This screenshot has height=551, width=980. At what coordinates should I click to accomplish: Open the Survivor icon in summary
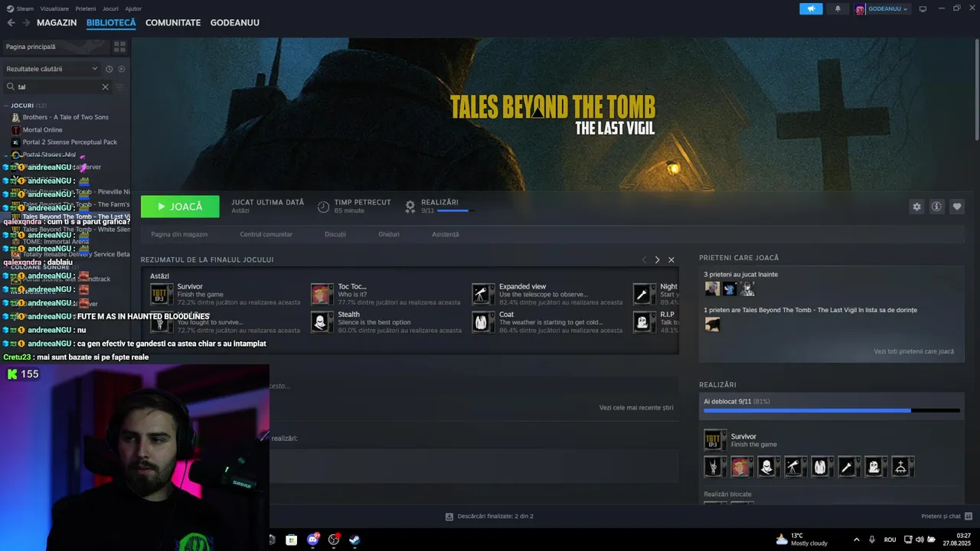coord(161,294)
